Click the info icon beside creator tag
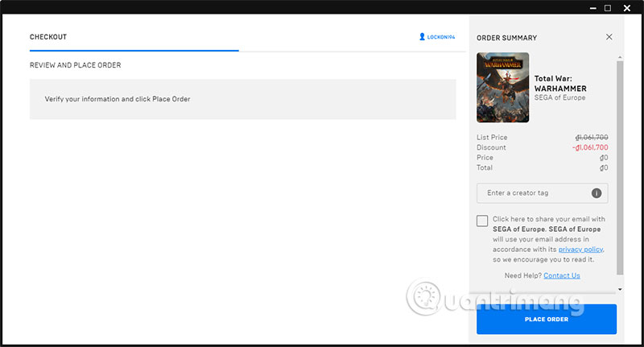The image size is (644, 347). 597,193
